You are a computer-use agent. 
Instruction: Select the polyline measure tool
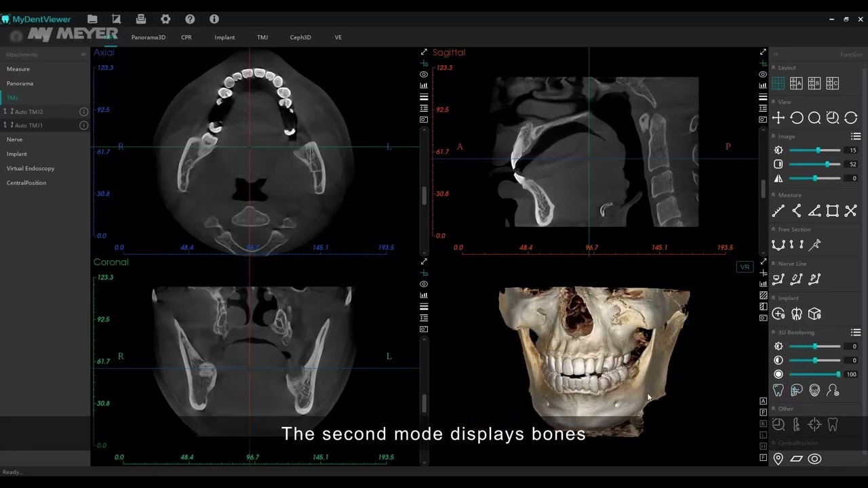797,211
